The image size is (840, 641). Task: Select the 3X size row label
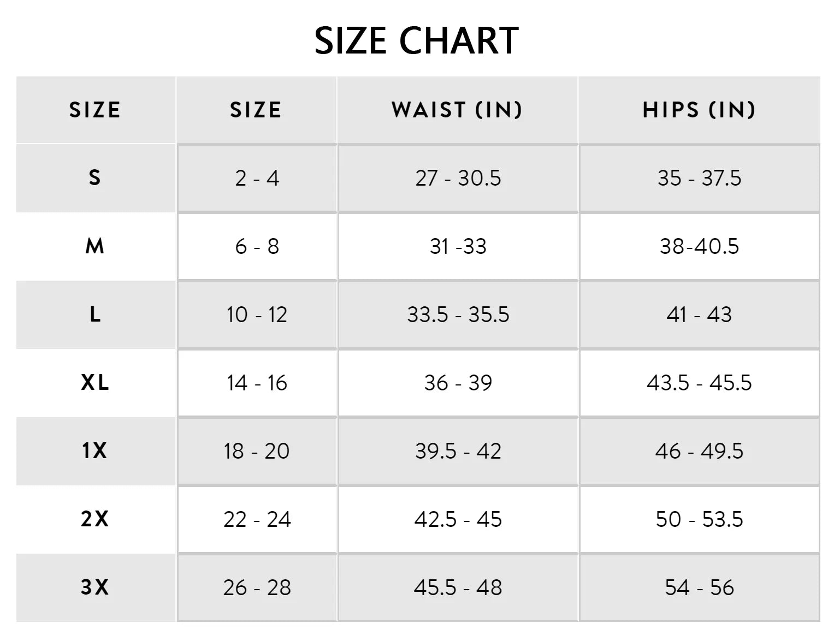point(95,587)
